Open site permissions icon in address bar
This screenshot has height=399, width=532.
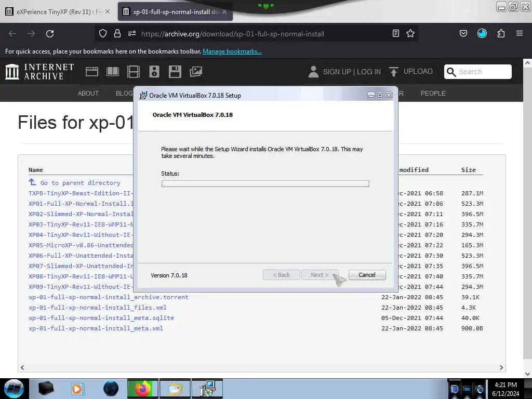132,33
